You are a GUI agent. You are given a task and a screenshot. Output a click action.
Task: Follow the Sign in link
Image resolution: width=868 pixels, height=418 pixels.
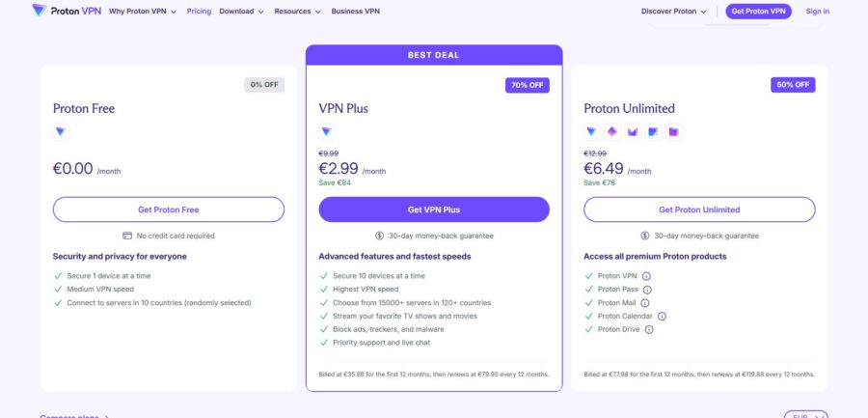pos(817,11)
